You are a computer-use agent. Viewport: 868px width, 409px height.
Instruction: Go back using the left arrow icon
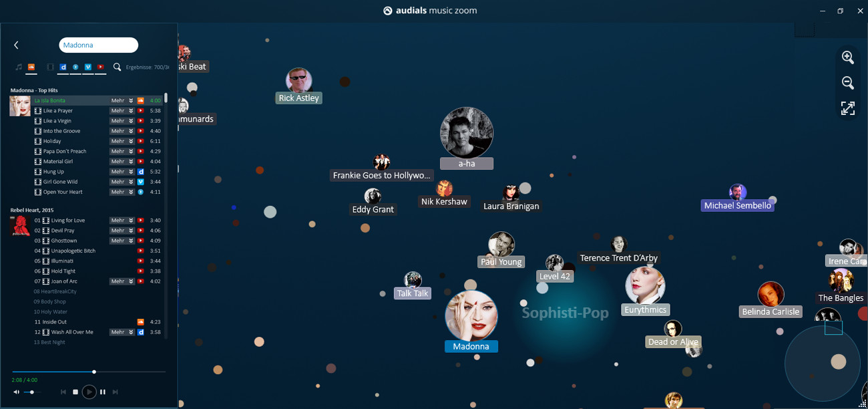pos(16,45)
